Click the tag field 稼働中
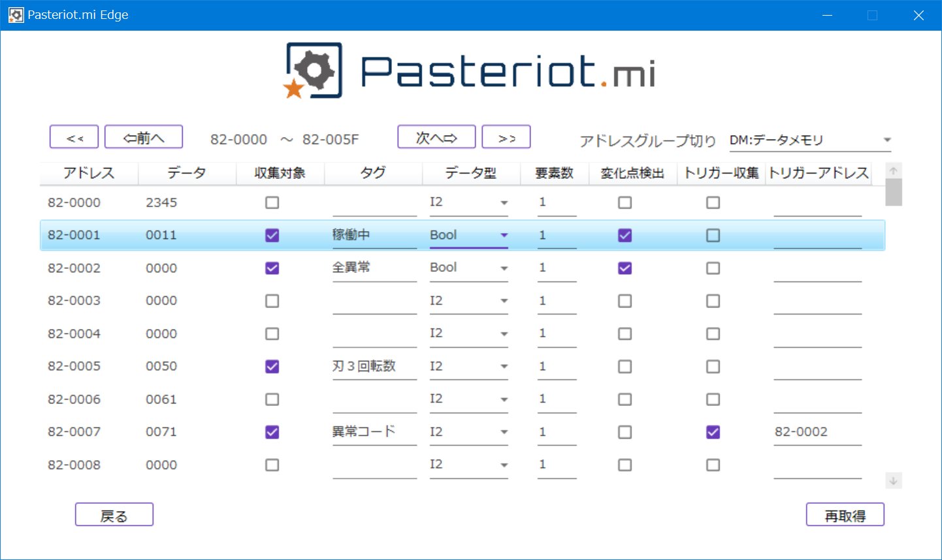Screen dimensions: 942x560 click(x=374, y=236)
